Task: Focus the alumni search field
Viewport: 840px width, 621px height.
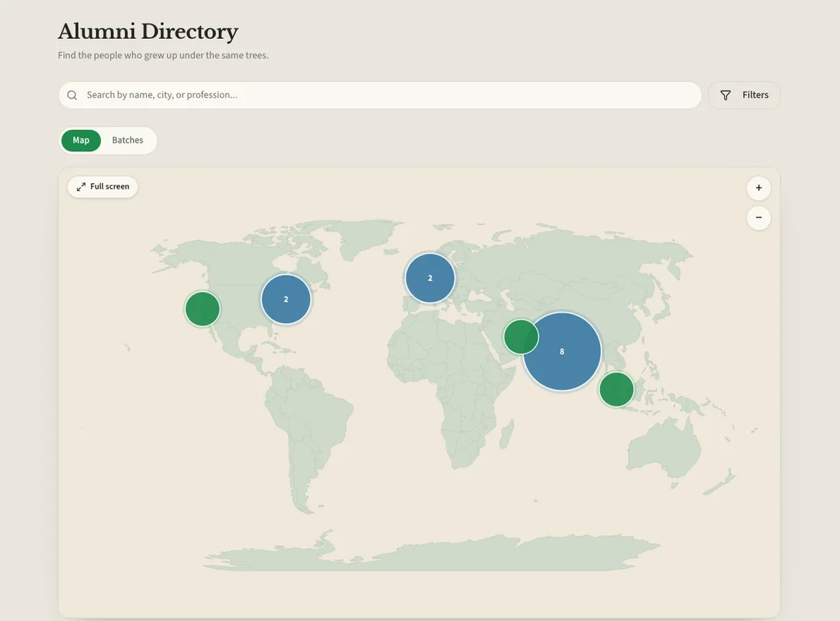Action: coord(380,95)
